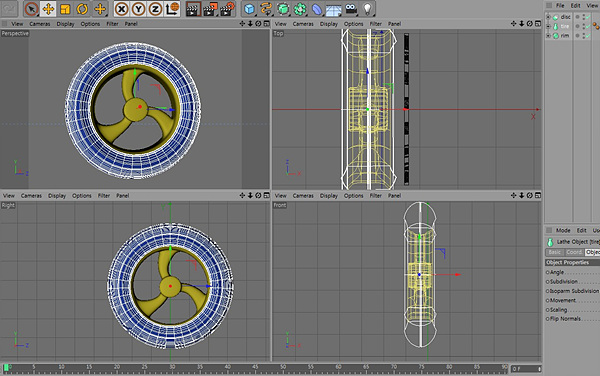Image resolution: width=600 pixels, height=376 pixels.
Task: Toggle tire object enable checkmark
Action: [x=588, y=26]
